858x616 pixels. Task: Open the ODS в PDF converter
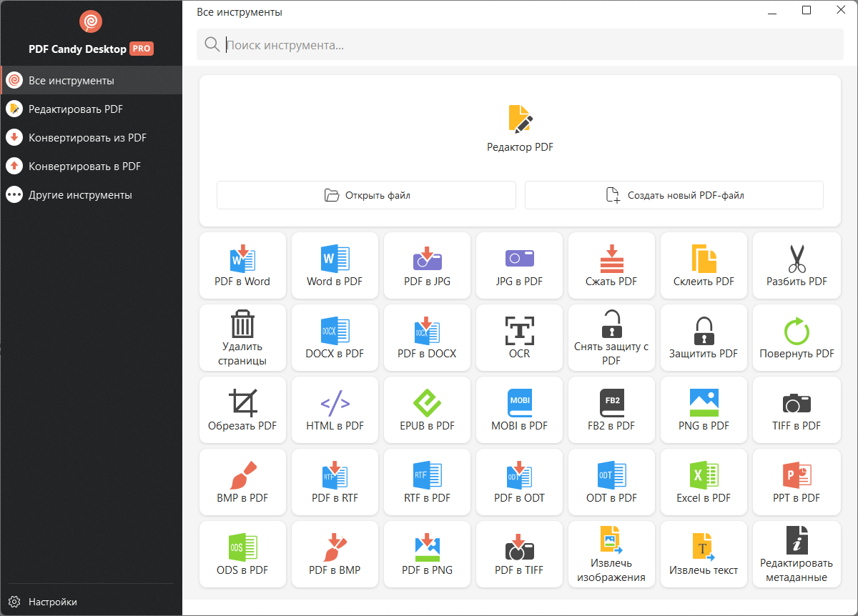pos(242,554)
